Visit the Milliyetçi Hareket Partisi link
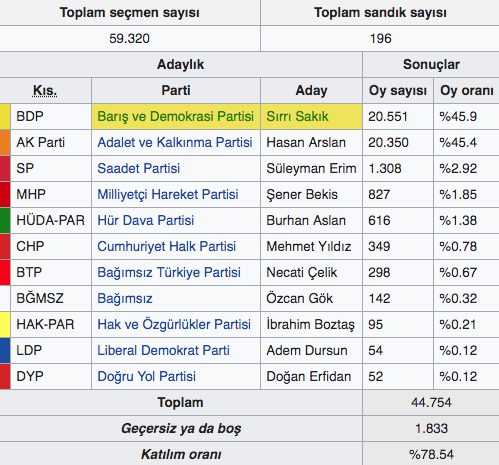 (x=168, y=195)
